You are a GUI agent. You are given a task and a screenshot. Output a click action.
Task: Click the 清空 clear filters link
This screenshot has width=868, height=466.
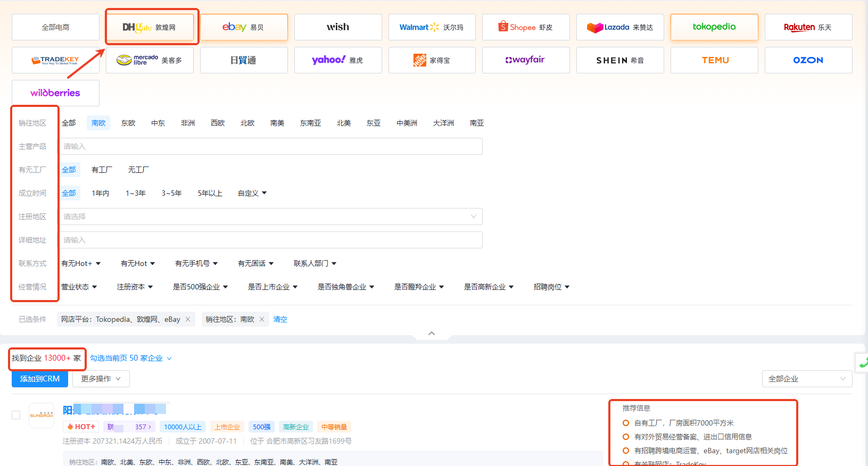(280, 319)
